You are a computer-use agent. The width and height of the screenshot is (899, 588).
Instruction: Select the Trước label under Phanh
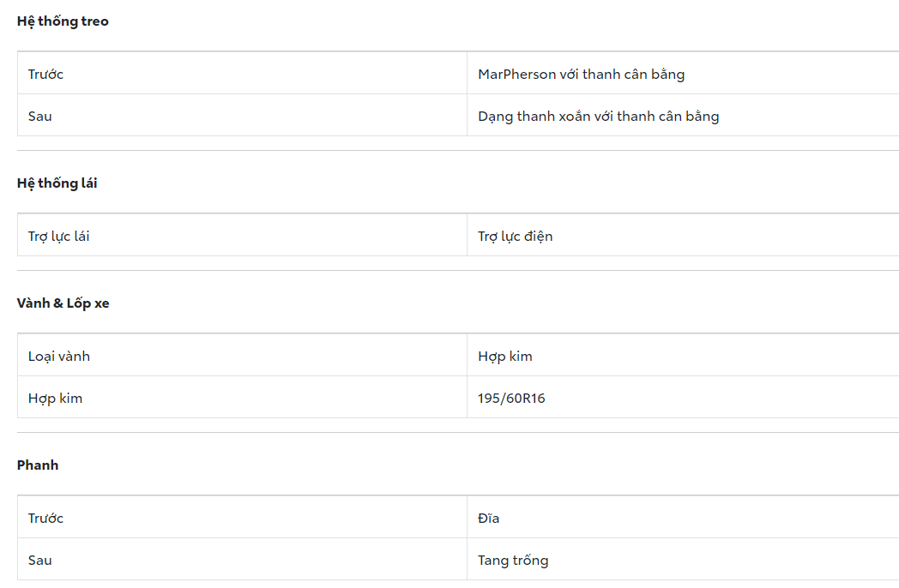click(x=45, y=518)
